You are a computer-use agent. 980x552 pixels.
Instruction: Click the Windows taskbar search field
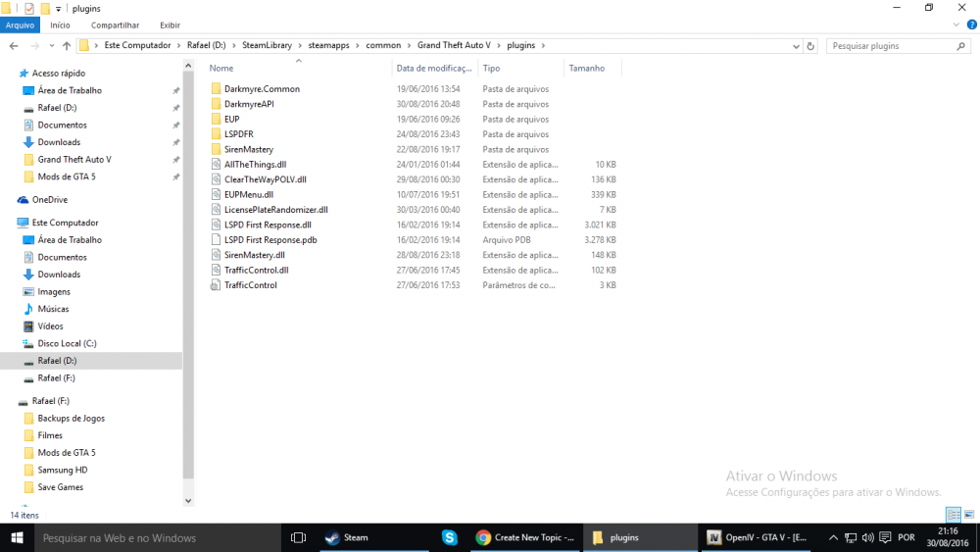tap(158, 537)
